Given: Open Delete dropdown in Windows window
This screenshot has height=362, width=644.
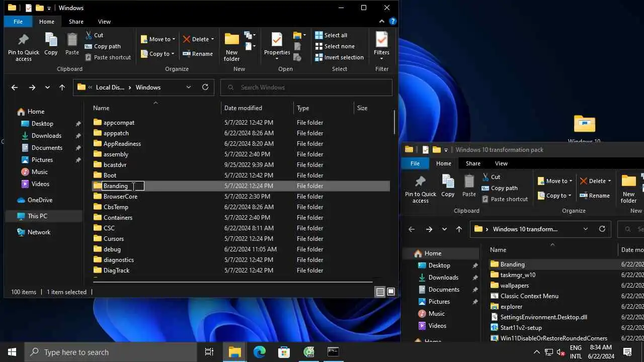Looking at the screenshot, I should 199,39.
